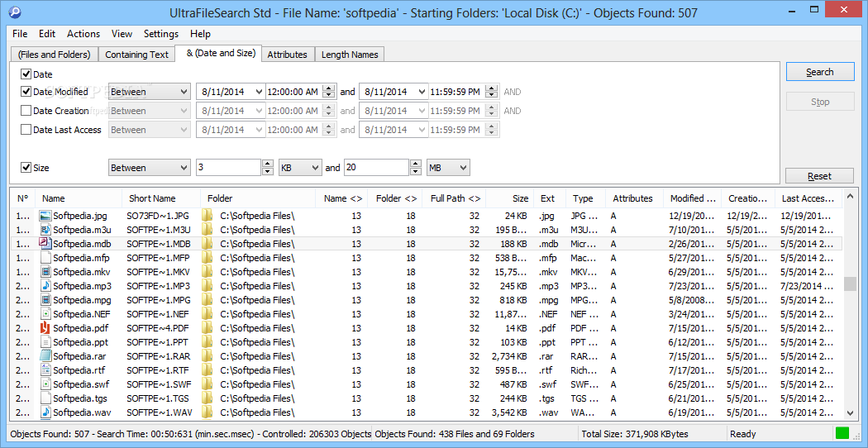Toggle the Date checkbox
Viewport: 868px width, 448px height.
(x=26, y=74)
